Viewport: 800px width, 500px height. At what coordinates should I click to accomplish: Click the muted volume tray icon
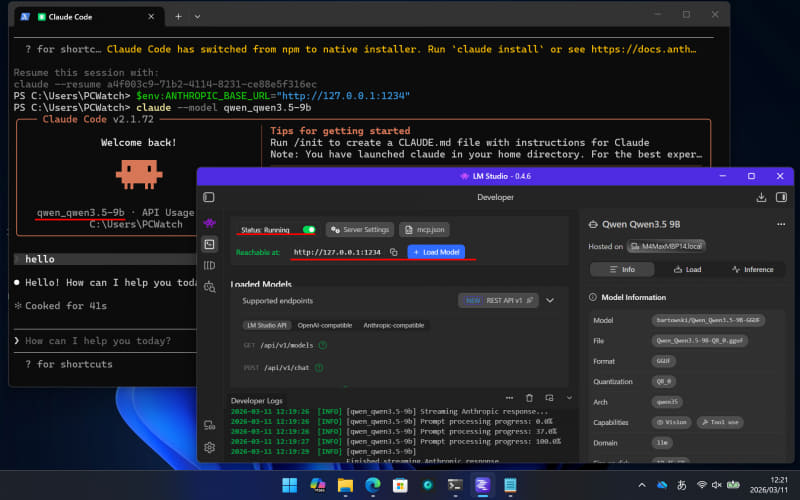[x=717, y=485]
